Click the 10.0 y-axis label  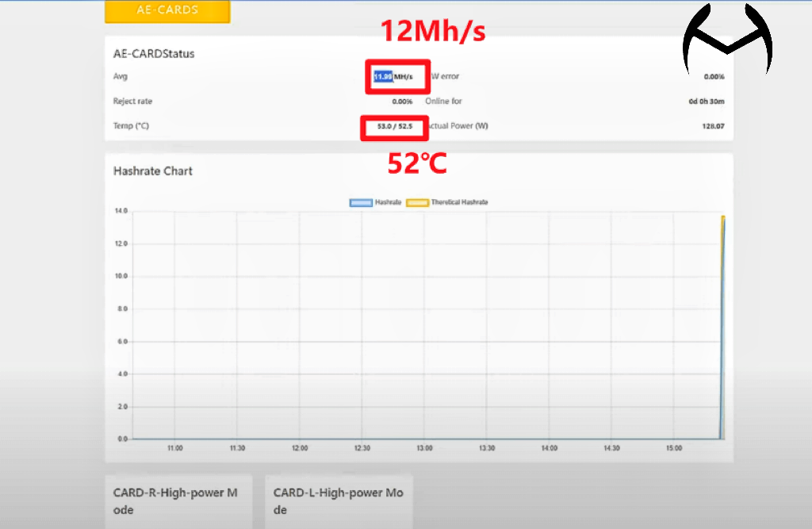click(x=121, y=276)
